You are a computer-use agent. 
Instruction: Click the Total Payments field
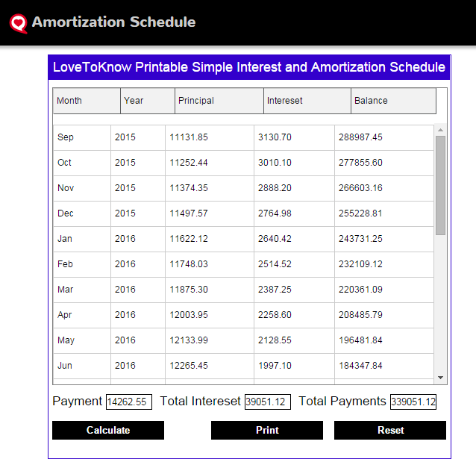point(413,402)
